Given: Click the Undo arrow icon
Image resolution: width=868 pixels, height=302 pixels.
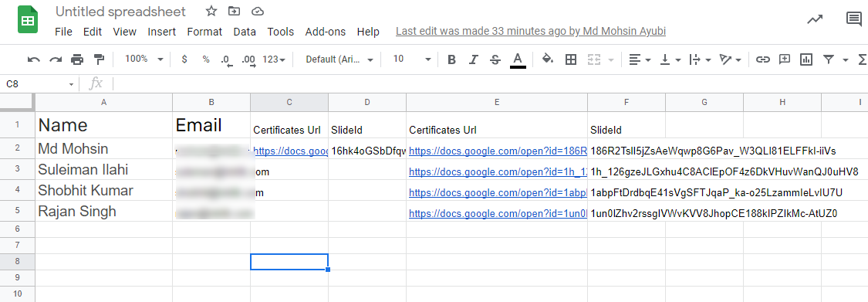Looking at the screenshot, I should [x=34, y=59].
